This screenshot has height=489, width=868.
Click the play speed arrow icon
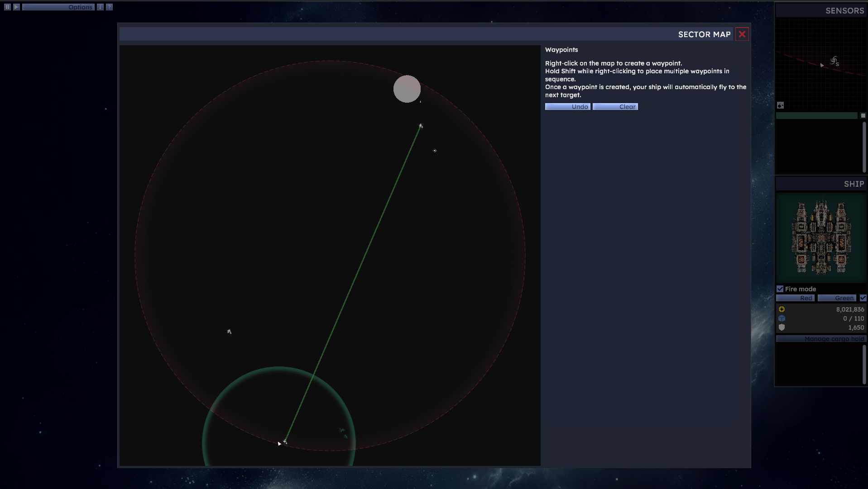16,7
